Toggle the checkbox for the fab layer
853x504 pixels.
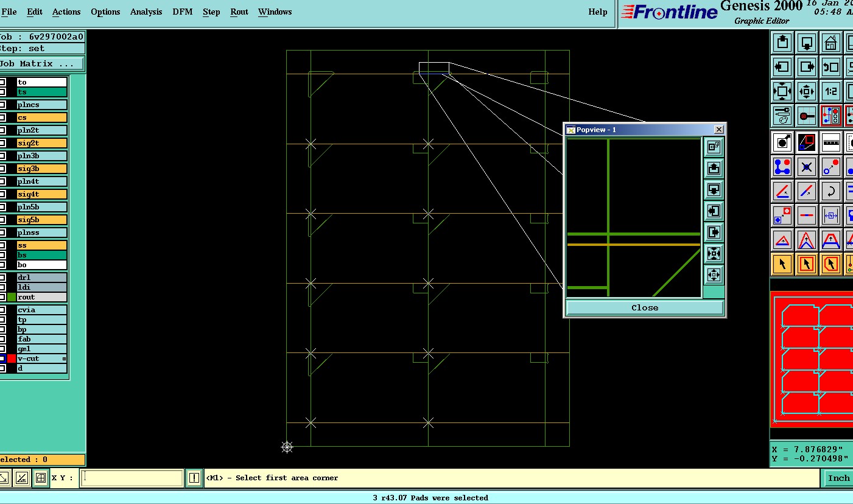pyautogui.click(x=2, y=339)
